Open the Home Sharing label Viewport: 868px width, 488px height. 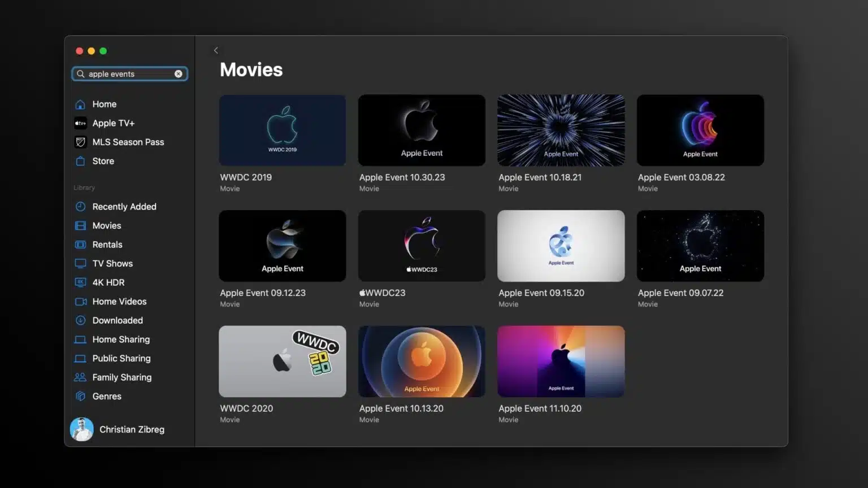(121, 339)
